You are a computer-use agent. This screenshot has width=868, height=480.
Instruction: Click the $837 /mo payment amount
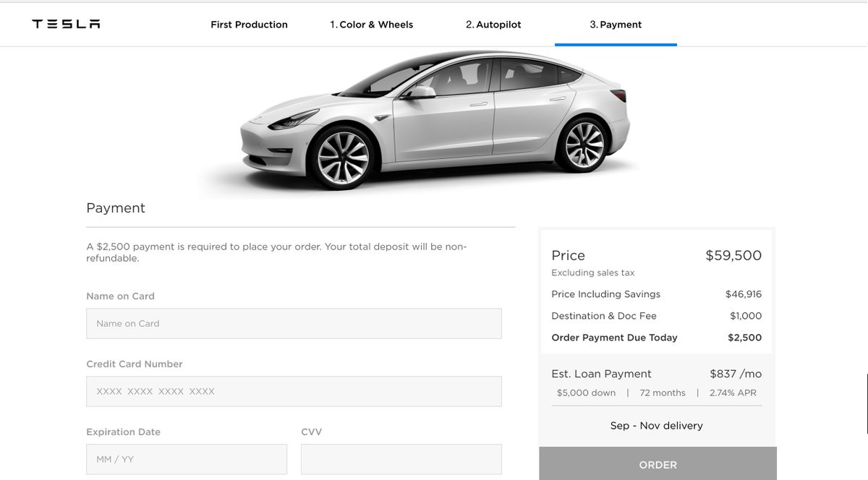click(x=736, y=374)
